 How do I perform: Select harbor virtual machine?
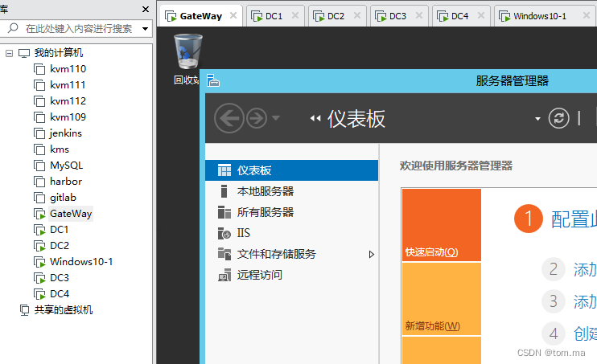[x=65, y=182]
